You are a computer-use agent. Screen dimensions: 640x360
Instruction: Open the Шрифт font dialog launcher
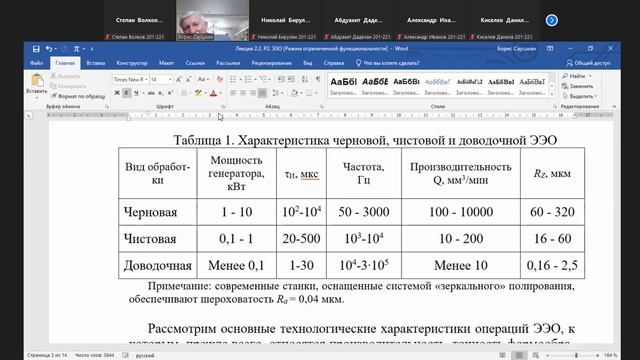coord(223,107)
